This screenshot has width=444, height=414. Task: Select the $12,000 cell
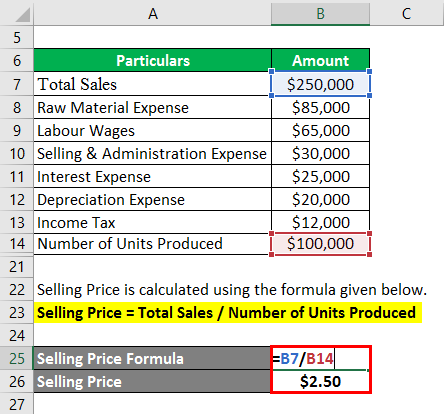[x=320, y=222]
